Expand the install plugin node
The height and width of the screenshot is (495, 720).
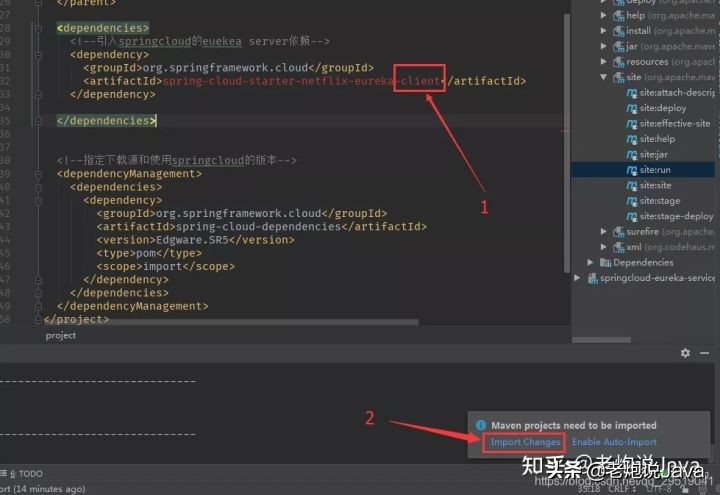point(603,31)
